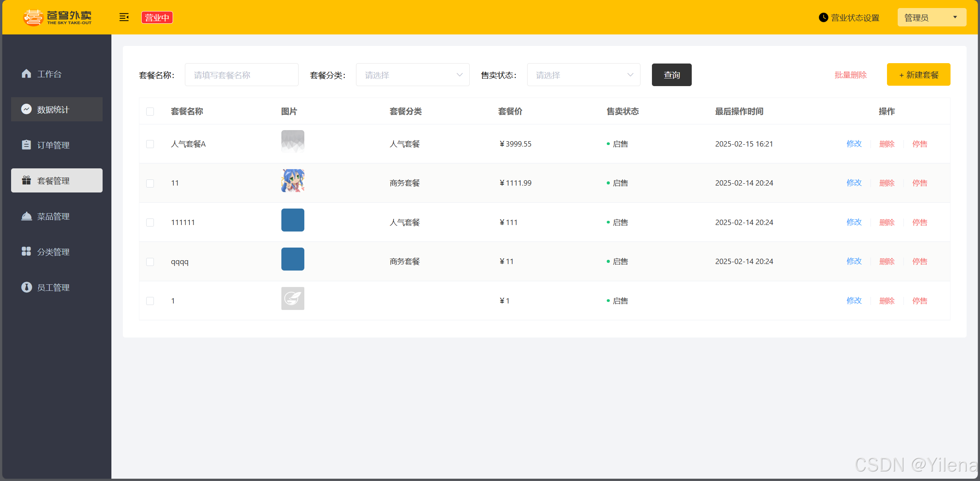The image size is (980, 481).
Task: Click the 菜品管理 dish icon
Action: coord(26,216)
